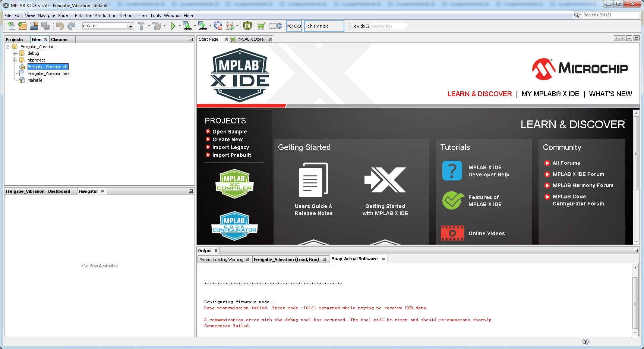Open WHAT'S NEW section

(610, 94)
